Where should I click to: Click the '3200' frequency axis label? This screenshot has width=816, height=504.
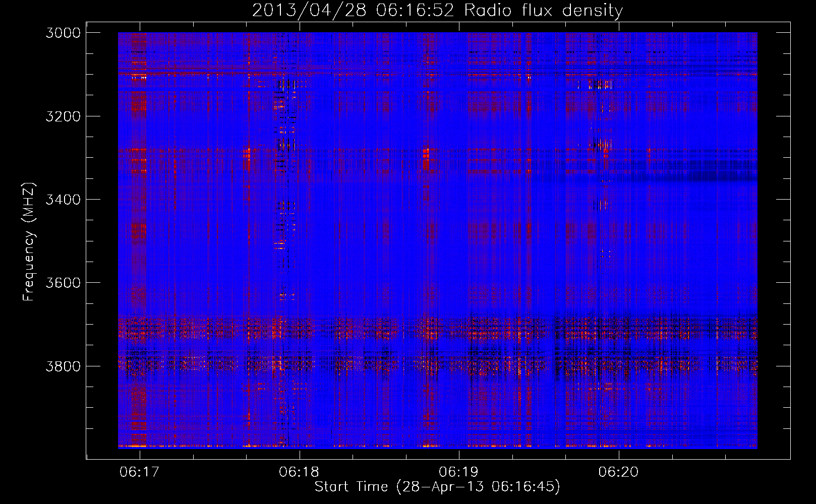[63, 116]
